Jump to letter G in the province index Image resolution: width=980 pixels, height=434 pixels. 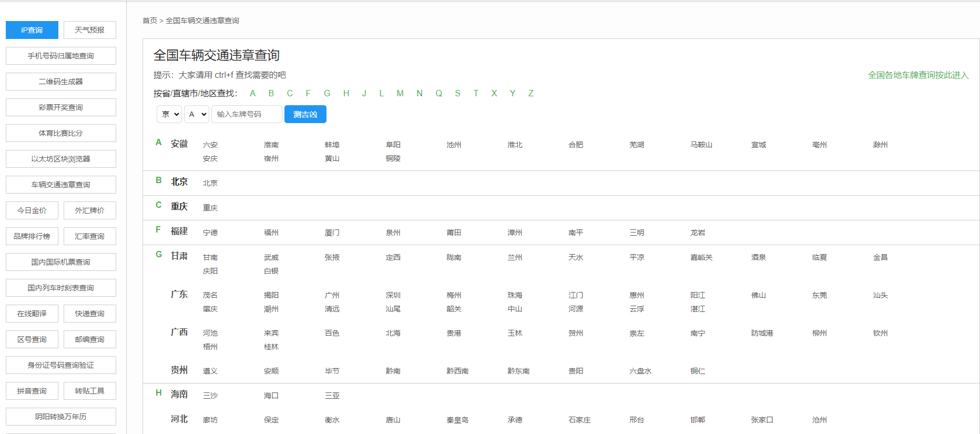coord(327,93)
